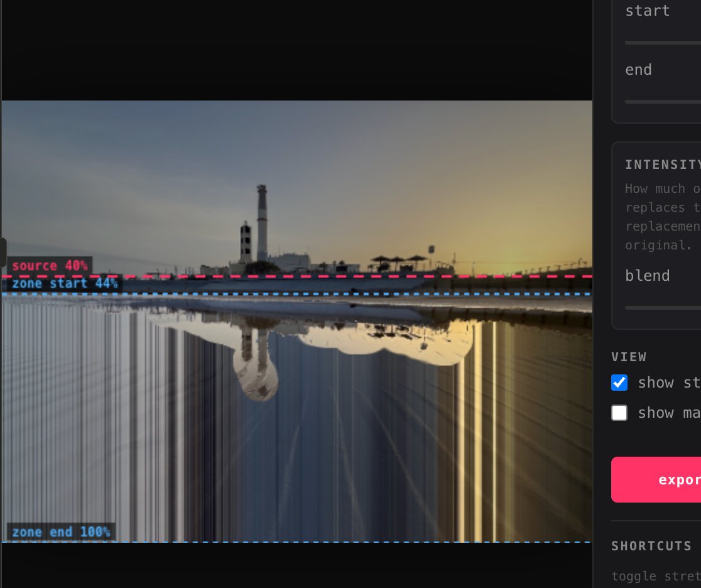Click the blue dotted zone start line

point(314,293)
